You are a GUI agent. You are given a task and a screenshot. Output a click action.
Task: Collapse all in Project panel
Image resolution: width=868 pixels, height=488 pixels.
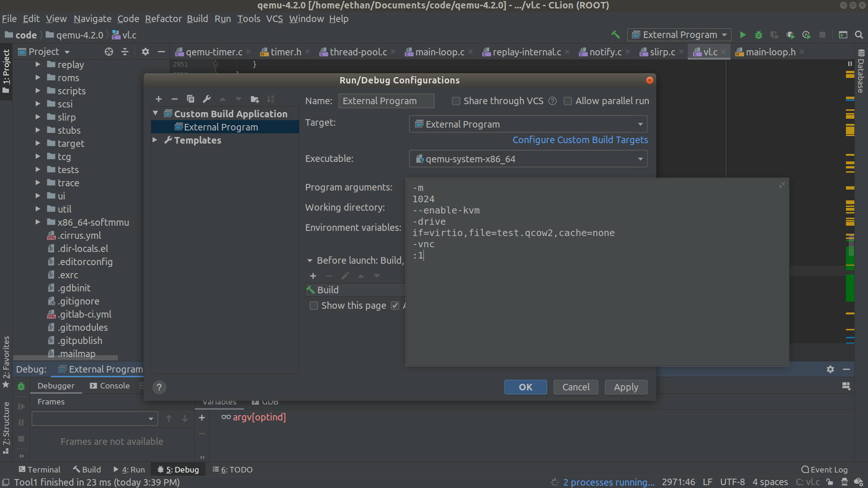click(125, 52)
